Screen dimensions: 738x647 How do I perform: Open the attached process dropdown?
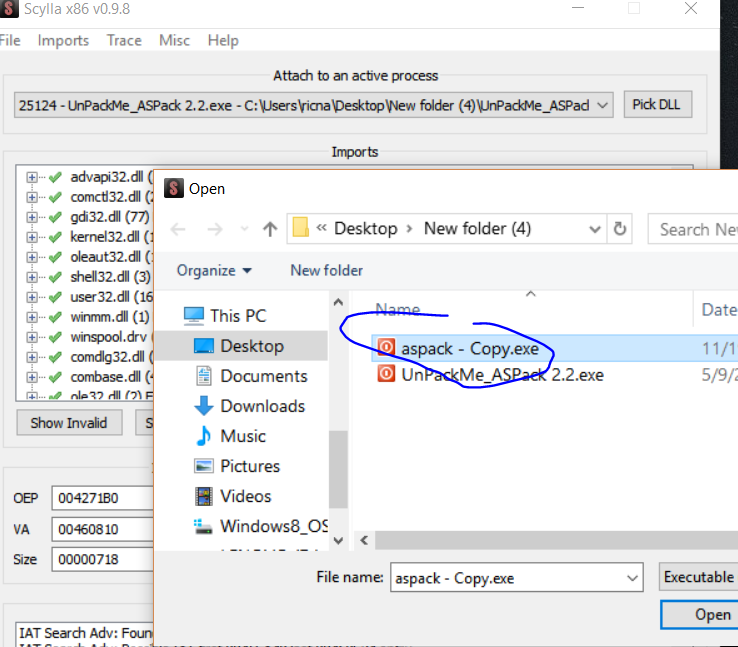click(x=603, y=106)
